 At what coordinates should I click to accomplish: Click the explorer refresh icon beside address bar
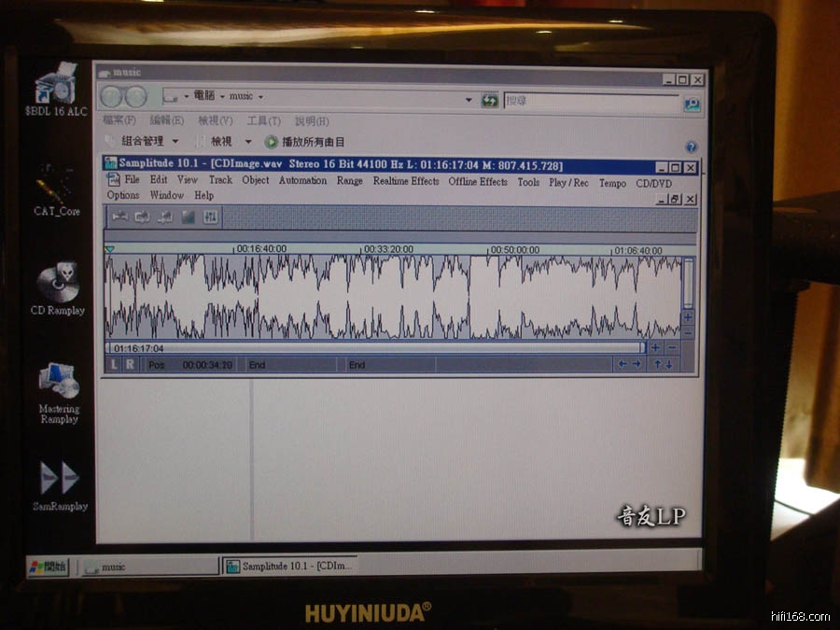pyautogui.click(x=490, y=100)
